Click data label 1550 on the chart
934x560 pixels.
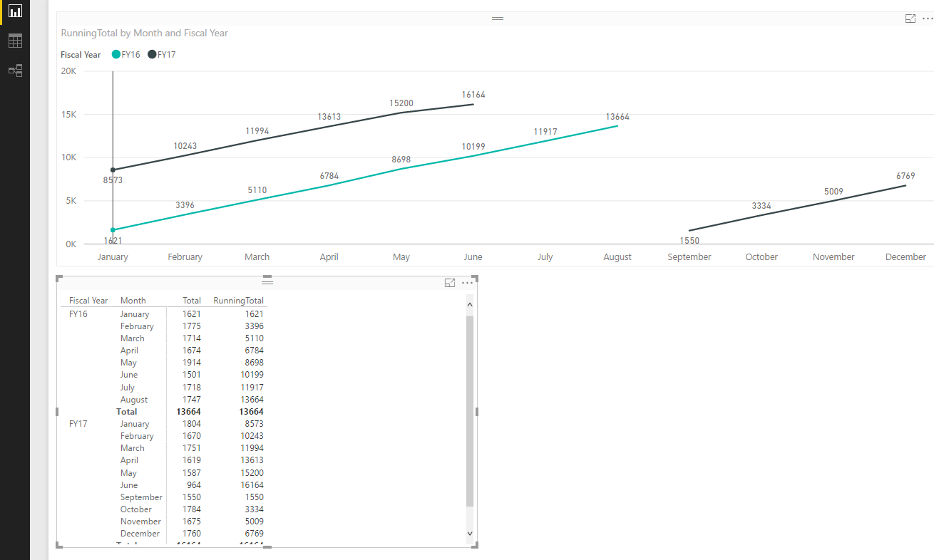(x=689, y=241)
